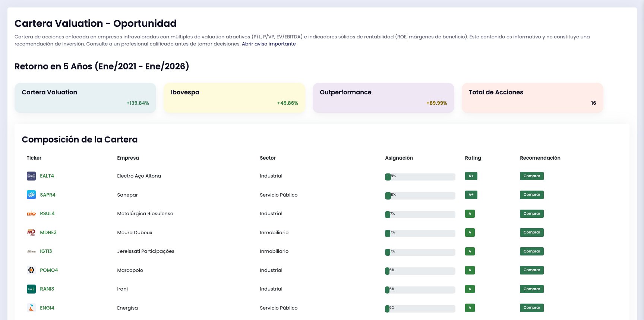Image resolution: width=644 pixels, height=320 pixels.
Task: Click the Outperformance card
Action: click(x=383, y=98)
